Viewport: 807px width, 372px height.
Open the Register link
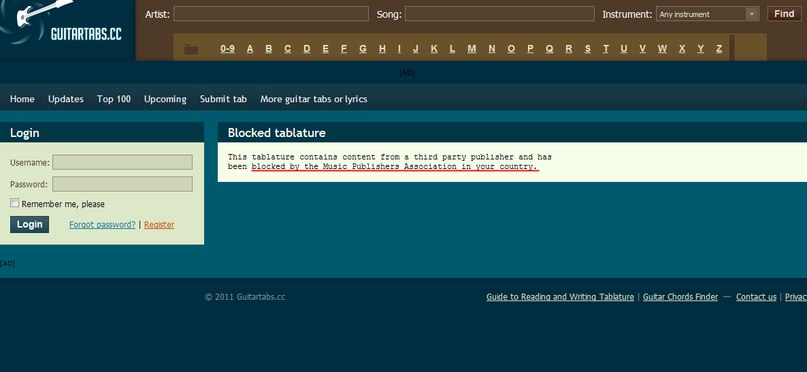pyautogui.click(x=159, y=225)
